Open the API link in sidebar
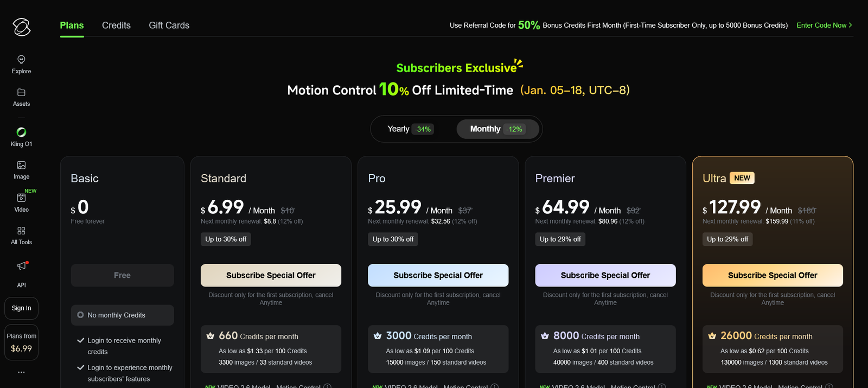 click(x=21, y=285)
